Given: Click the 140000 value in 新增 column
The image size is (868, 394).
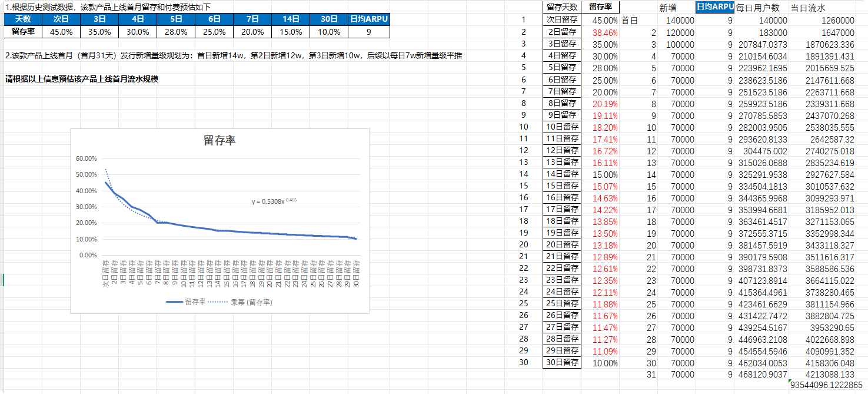Looking at the screenshot, I should pos(680,21).
